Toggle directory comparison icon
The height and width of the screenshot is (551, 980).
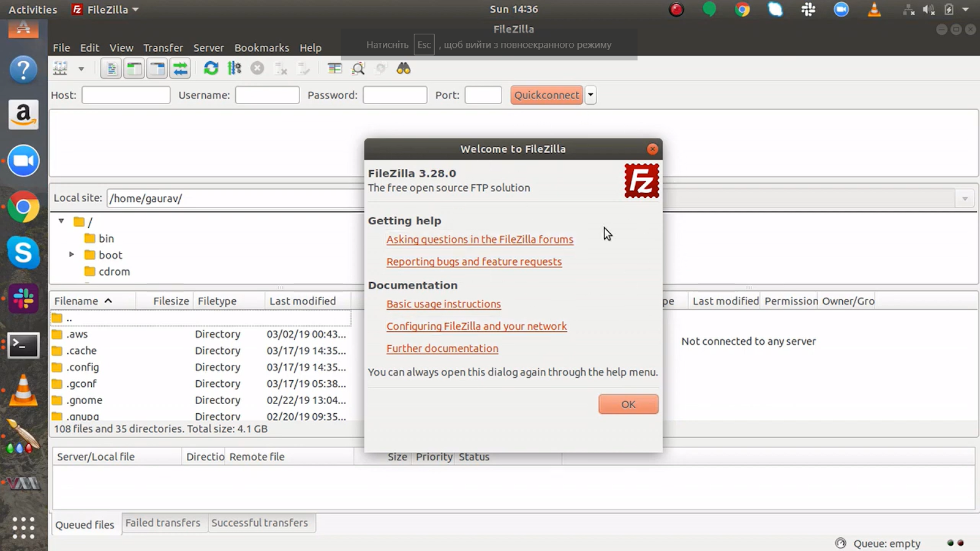[358, 69]
